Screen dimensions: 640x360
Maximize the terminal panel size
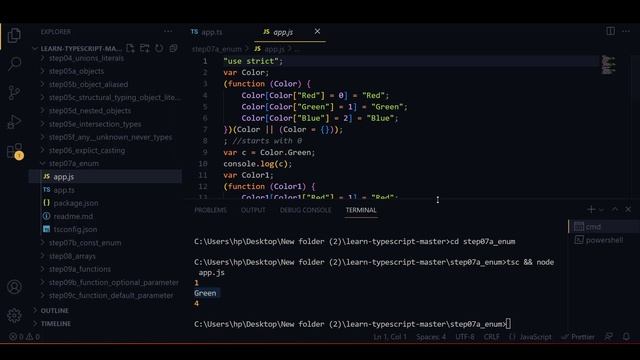point(615,209)
